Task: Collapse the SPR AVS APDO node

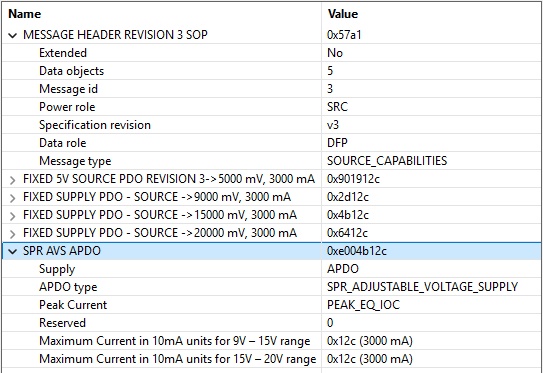Action: point(12,251)
